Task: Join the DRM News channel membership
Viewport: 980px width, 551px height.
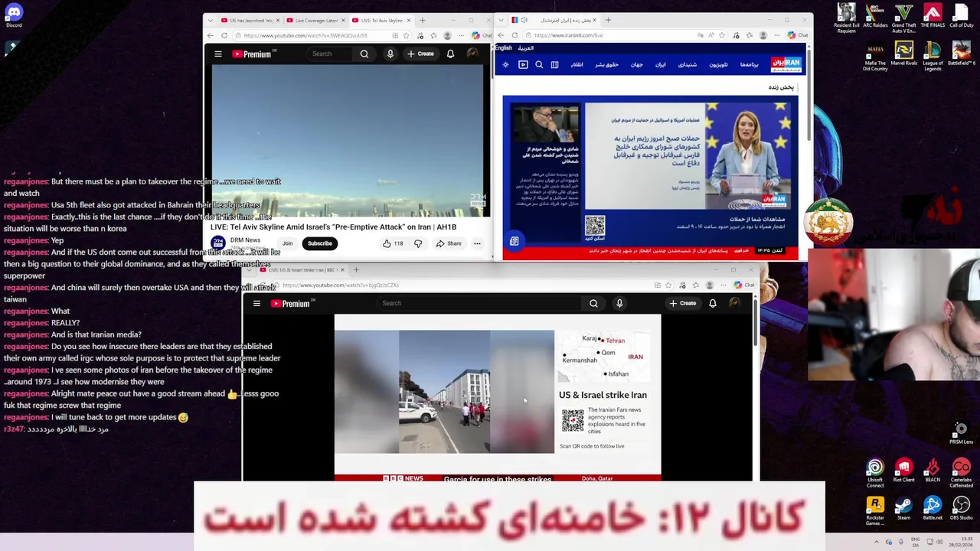Action: tap(287, 243)
